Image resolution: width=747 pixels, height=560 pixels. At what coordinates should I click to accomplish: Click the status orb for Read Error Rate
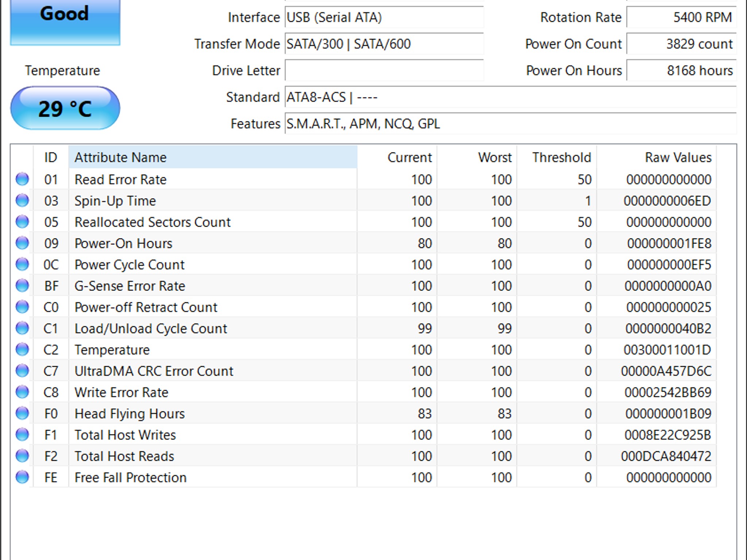pos(22,179)
